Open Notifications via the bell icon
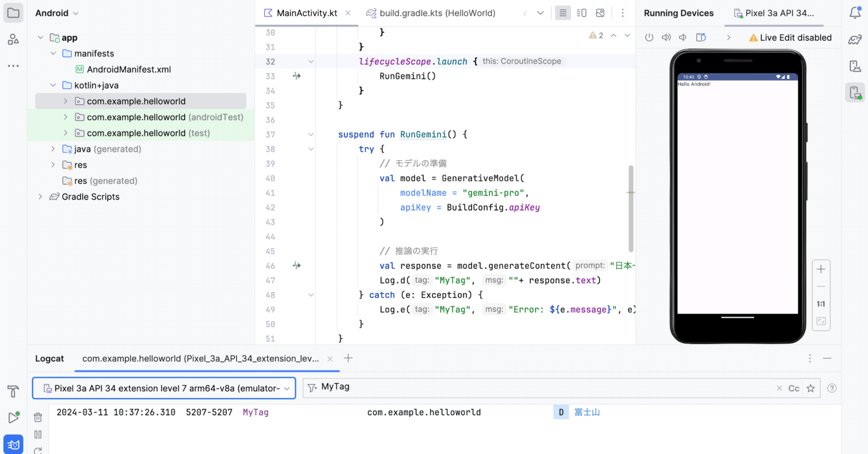Viewport: 868px width, 454px height. [855, 13]
